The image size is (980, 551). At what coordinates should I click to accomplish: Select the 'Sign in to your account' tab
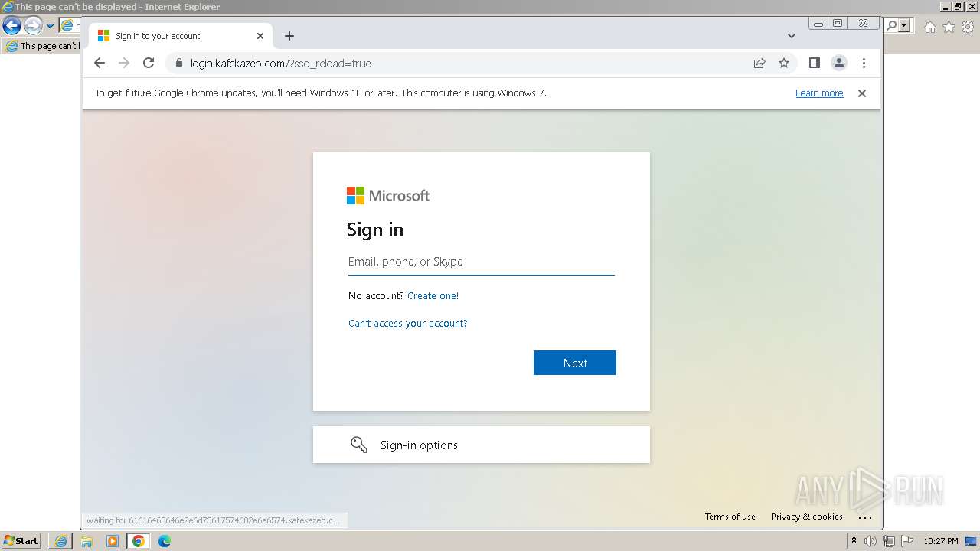tap(181, 36)
